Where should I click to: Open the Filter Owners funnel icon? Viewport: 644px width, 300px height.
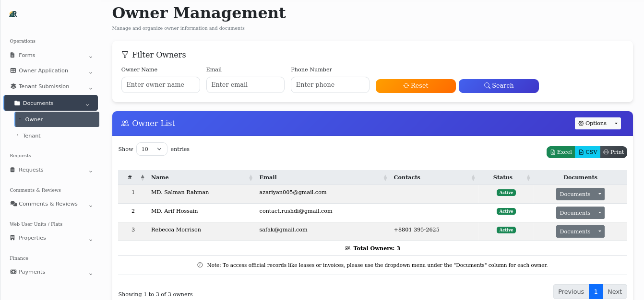coord(125,55)
